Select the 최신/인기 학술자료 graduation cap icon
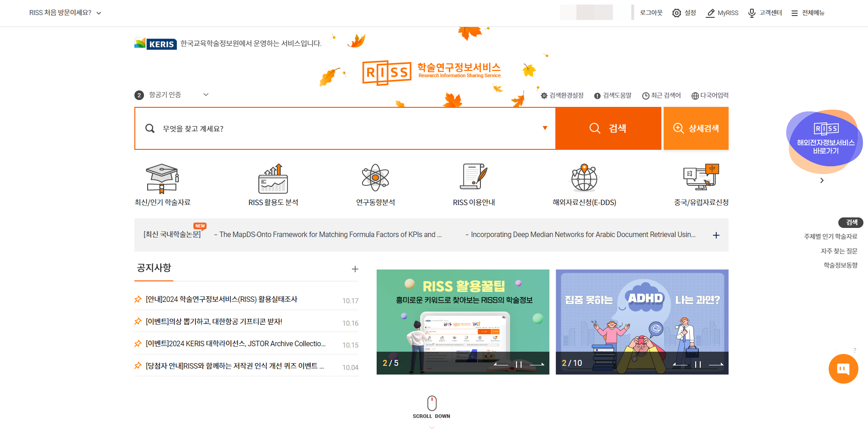868x433 pixels. click(x=162, y=179)
